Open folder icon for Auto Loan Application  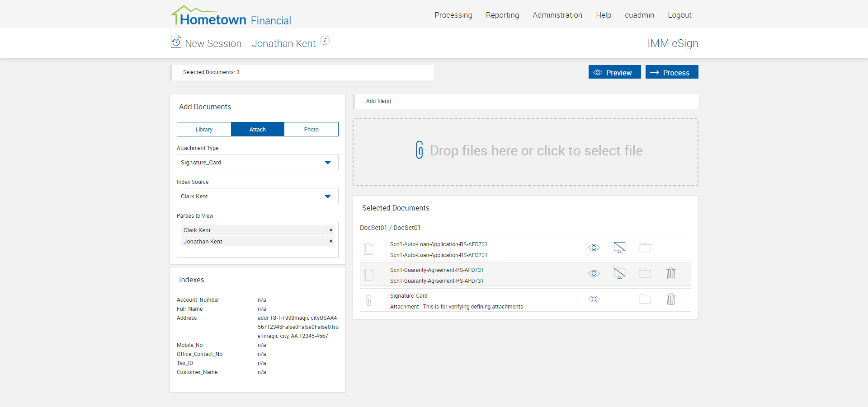tap(645, 248)
